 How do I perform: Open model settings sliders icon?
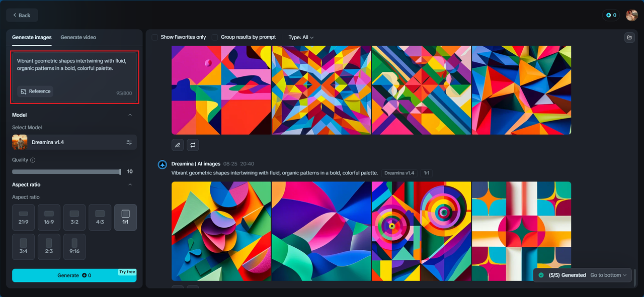[x=129, y=142]
